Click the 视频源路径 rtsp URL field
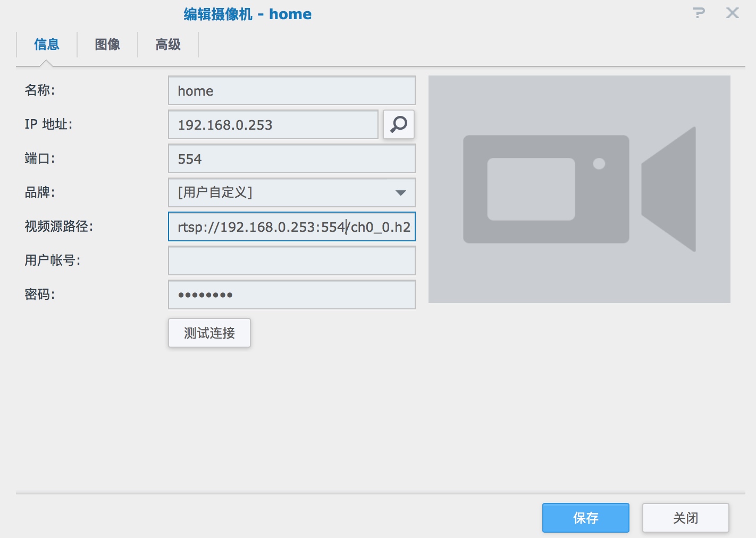This screenshot has height=538, width=756. tap(292, 226)
